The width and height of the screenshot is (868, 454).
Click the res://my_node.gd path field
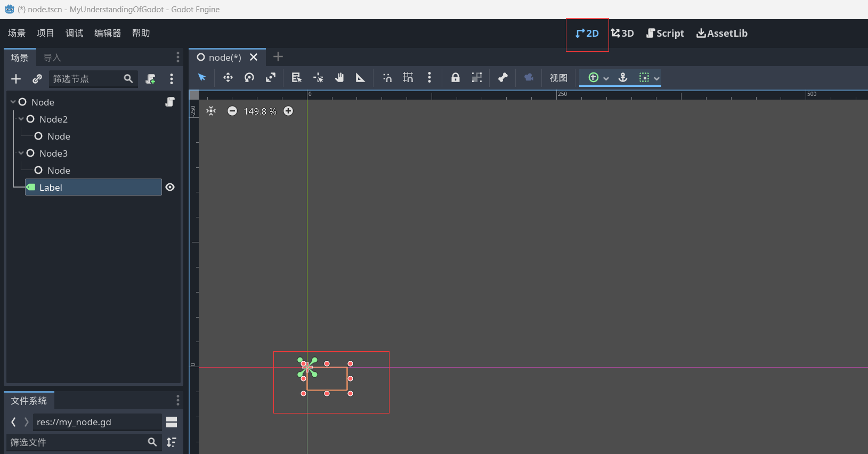(98, 422)
